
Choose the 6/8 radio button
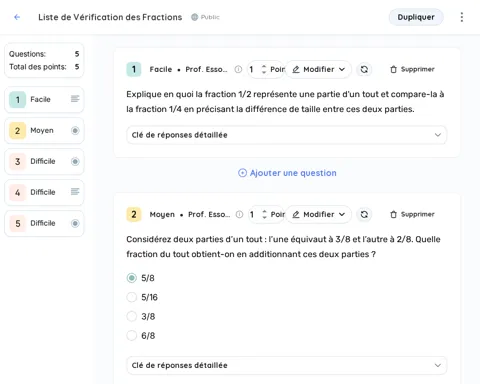coord(132,335)
